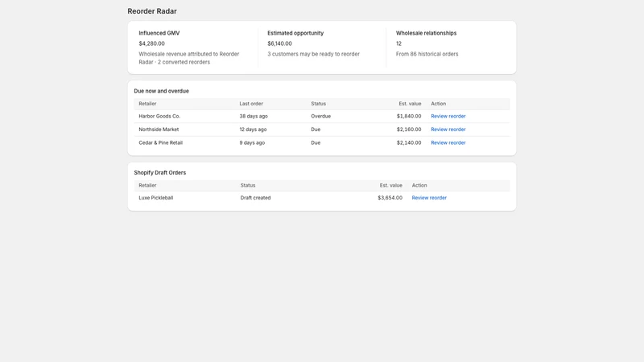Viewport: 644px width, 362px height.
Task: Click 'From 86 historical orders' text
Action: tap(427, 54)
